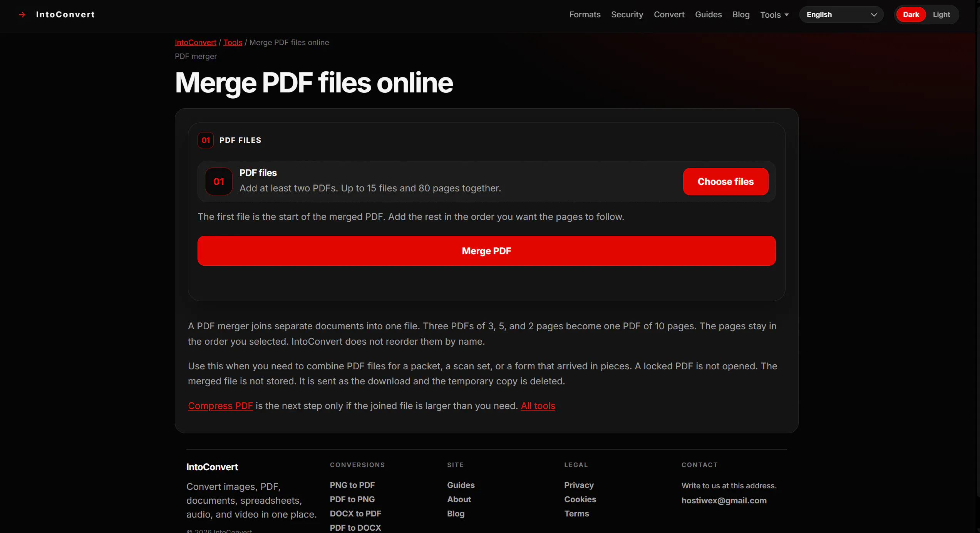This screenshot has width=980, height=533.
Task: Click the hostiwex@gmail.com email address
Action: (724, 501)
